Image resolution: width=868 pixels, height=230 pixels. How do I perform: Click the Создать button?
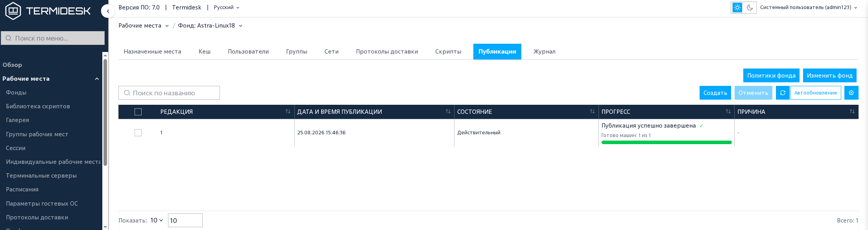pyautogui.click(x=715, y=93)
